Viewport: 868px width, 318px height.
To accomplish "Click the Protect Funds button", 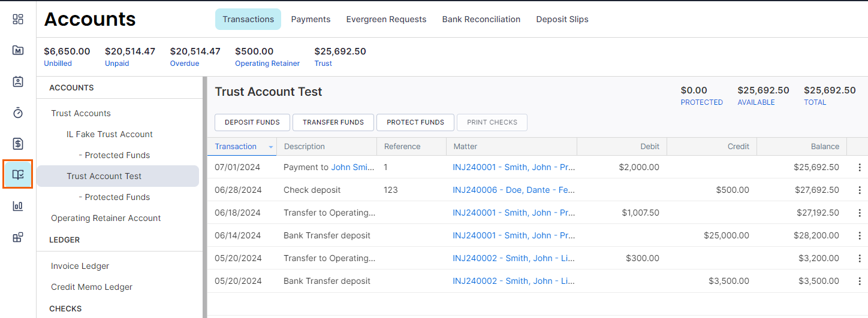I will pos(415,122).
